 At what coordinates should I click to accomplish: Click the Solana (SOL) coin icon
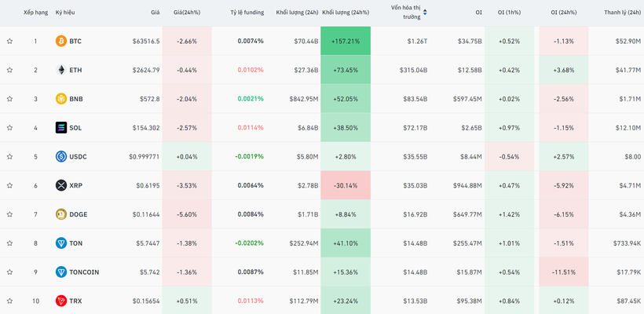coord(61,128)
